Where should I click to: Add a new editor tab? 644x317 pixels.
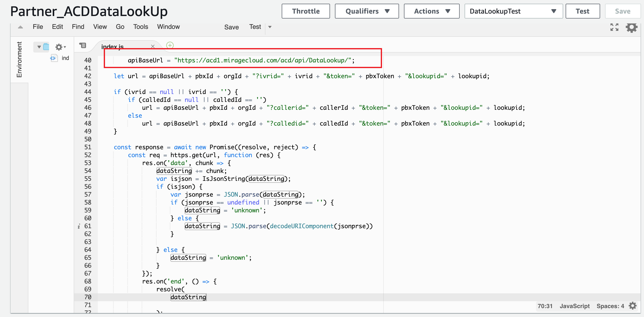[x=170, y=45]
